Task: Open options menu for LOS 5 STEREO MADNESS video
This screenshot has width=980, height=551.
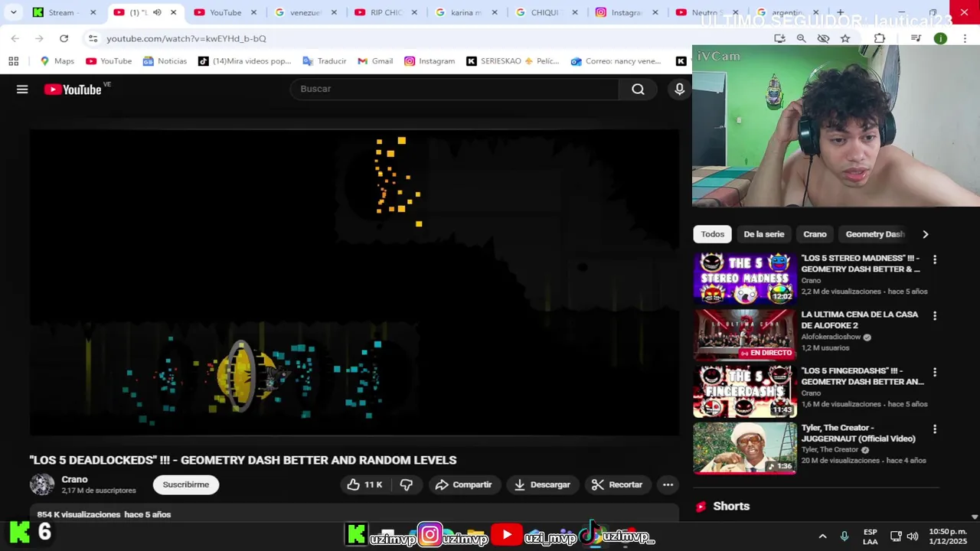Action: [934, 259]
